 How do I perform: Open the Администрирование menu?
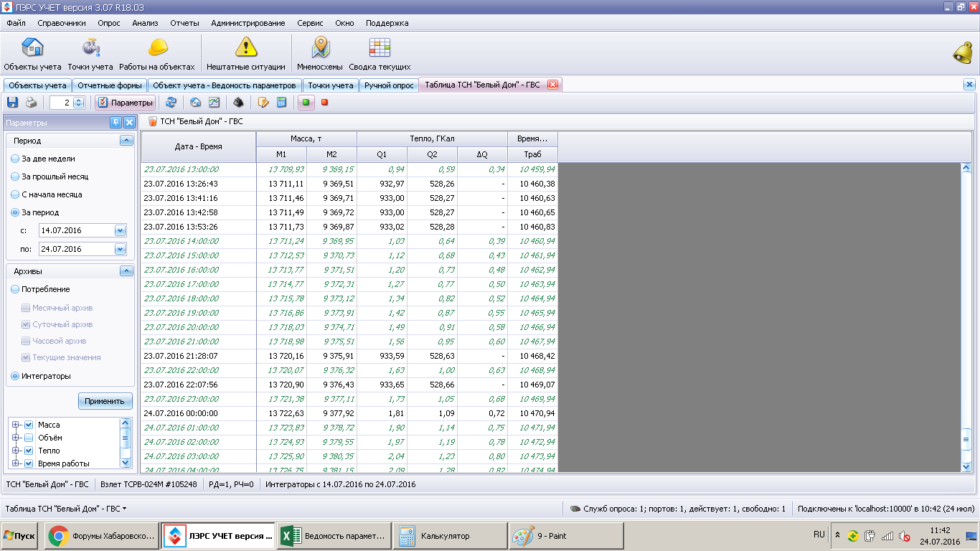248,23
